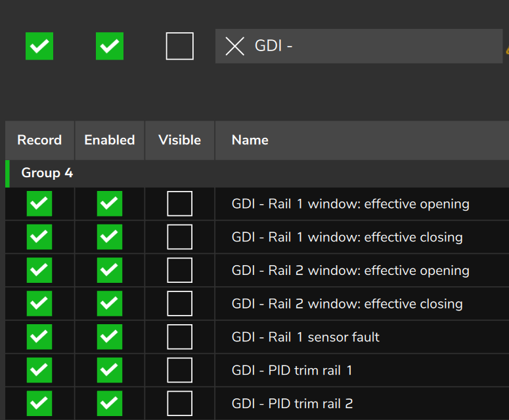Show Rail 1 window effective closing channel
The width and height of the screenshot is (509, 420).
[x=179, y=237]
